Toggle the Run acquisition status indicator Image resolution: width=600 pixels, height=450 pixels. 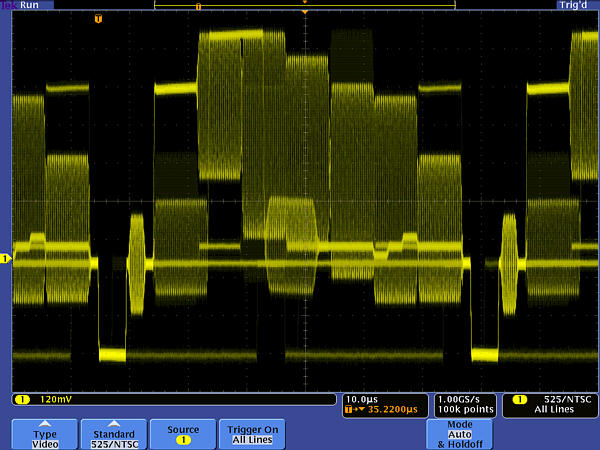point(30,5)
